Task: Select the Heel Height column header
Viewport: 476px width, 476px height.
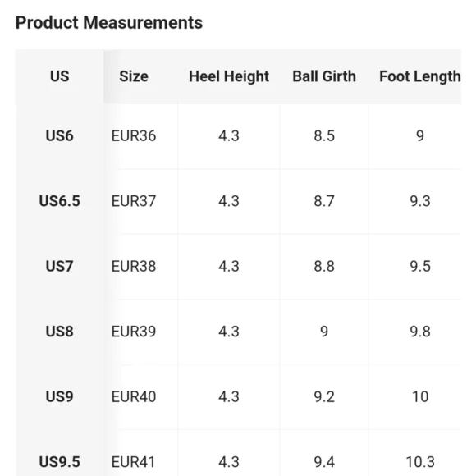Action: pyautogui.click(x=229, y=76)
